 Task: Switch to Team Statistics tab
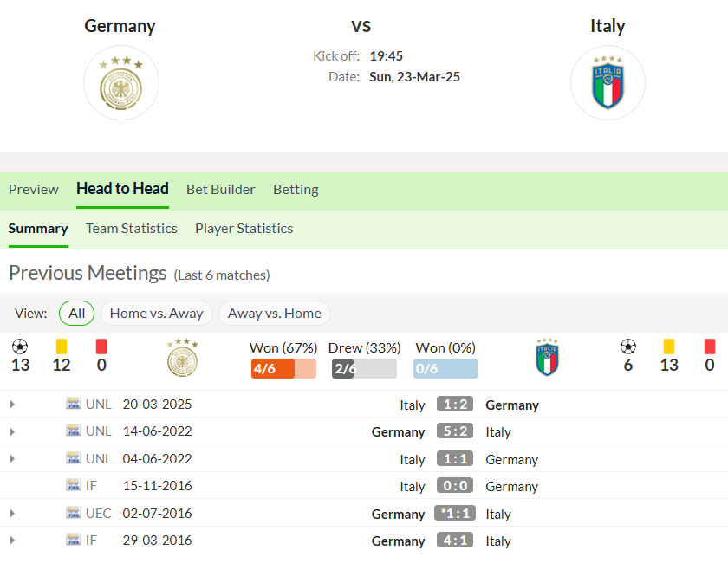(132, 229)
